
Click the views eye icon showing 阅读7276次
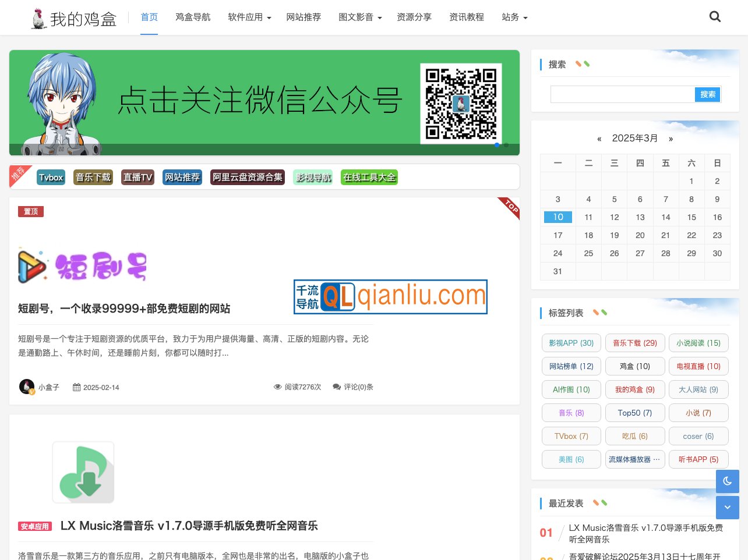(278, 387)
